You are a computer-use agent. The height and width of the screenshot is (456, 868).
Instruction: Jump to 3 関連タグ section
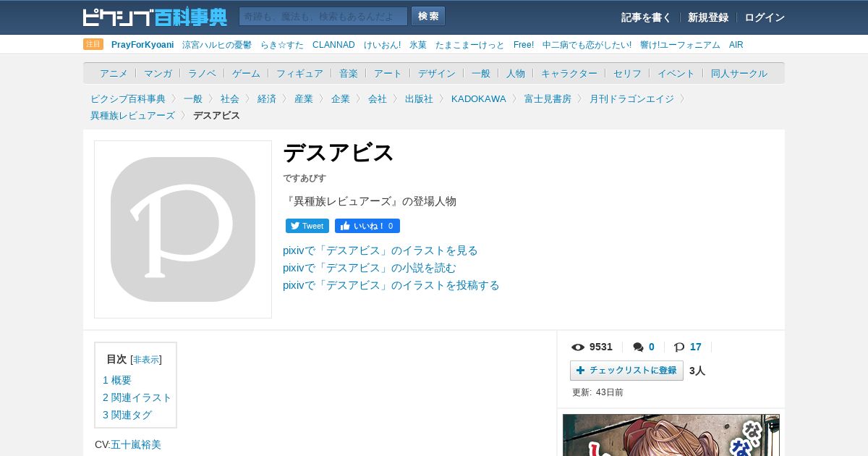(127, 415)
